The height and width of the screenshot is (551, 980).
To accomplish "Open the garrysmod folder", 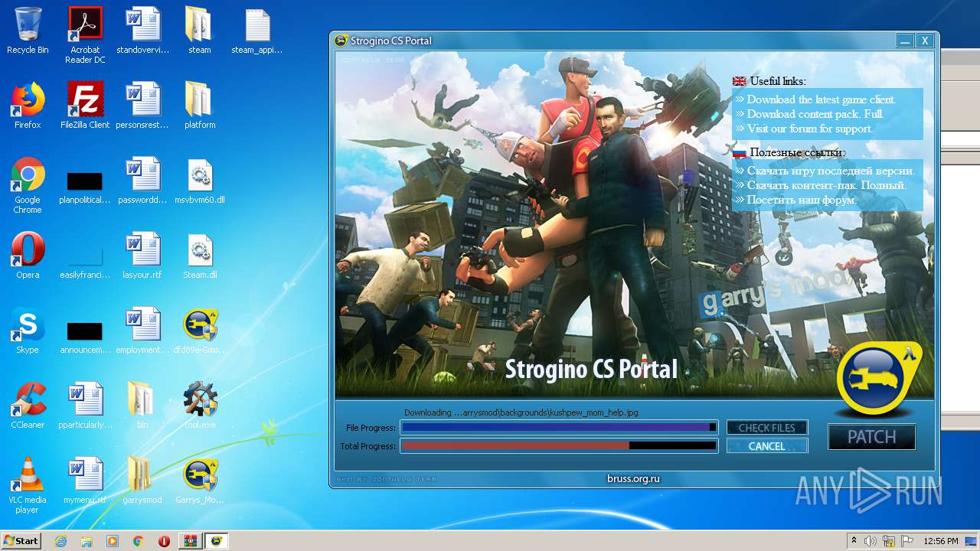I will [x=142, y=481].
